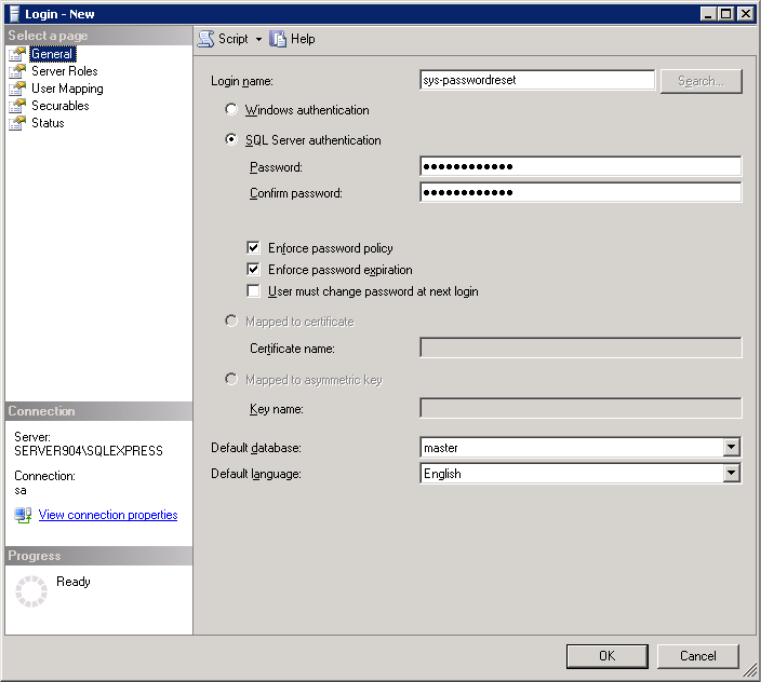Open the Default database dropdown
This screenshot has height=682, width=761.
(731, 448)
